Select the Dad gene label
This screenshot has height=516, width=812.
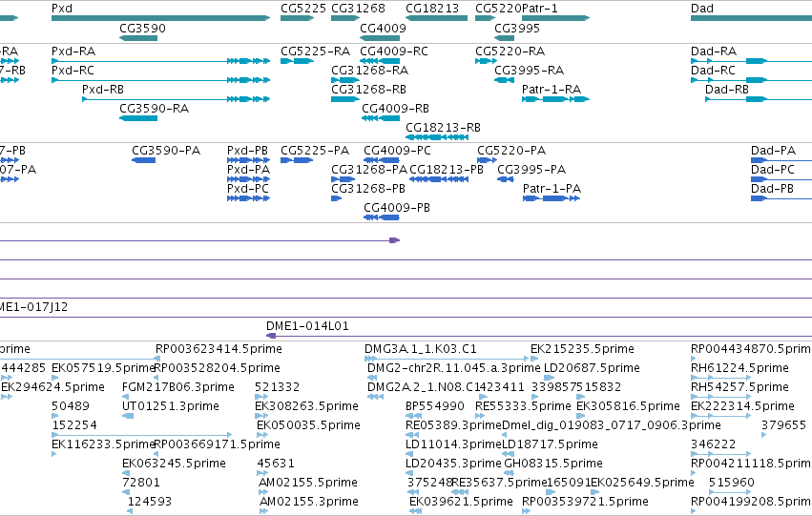(x=701, y=9)
